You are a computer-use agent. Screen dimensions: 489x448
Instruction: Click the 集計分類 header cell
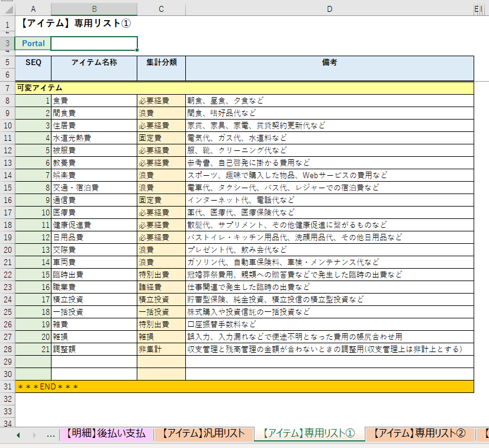pyautogui.click(x=161, y=68)
